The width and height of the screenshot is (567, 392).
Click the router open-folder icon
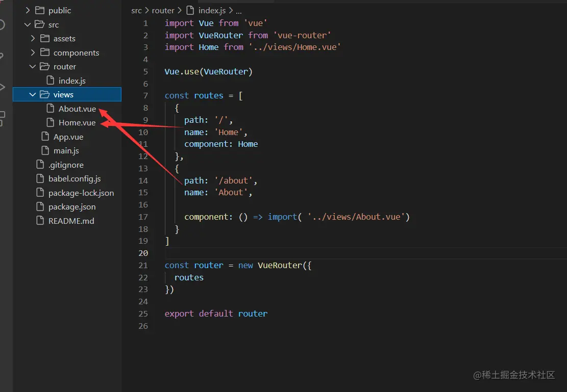click(x=45, y=66)
